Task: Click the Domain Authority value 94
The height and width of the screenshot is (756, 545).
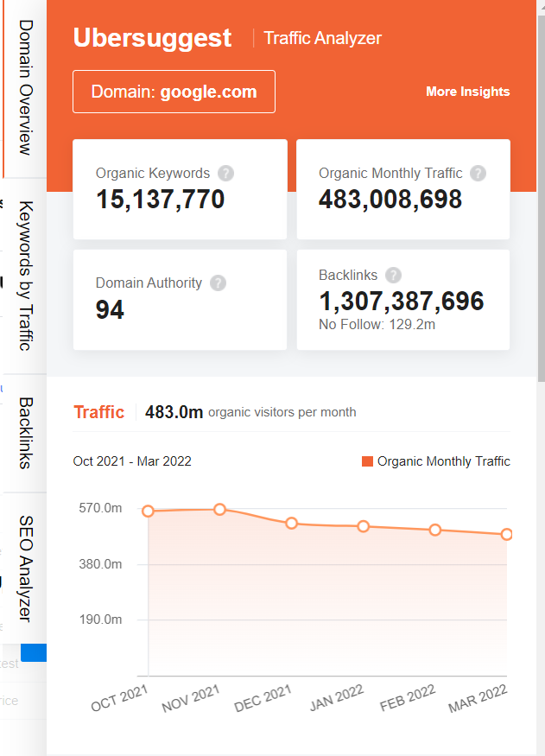Action: (110, 309)
